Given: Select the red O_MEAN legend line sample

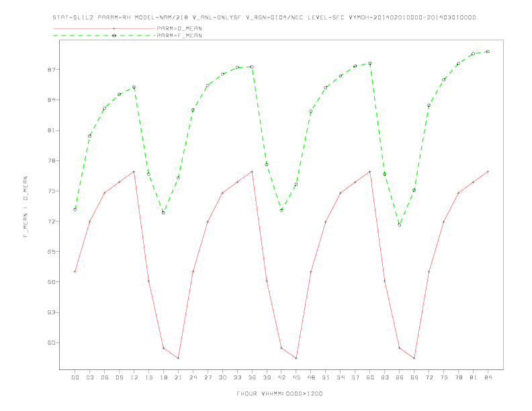Looking at the screenshot, I should [104, 28].
